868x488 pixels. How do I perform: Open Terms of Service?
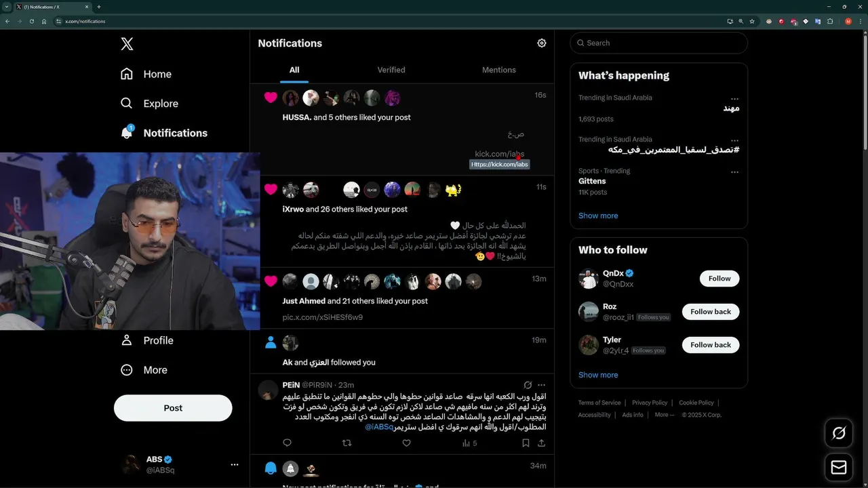599,403
